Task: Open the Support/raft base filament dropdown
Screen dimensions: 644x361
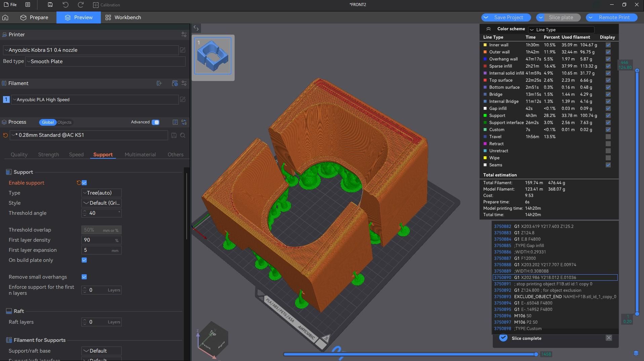Action: (101, 351)
